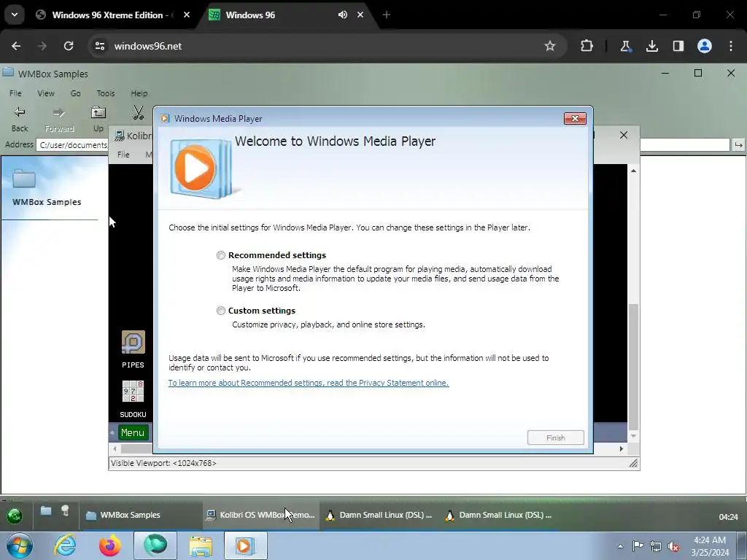Image resolution: width=747 pixels, height=560 pixels.
Task: Open the Go menu in WMBox Samples
Action: 75,93
